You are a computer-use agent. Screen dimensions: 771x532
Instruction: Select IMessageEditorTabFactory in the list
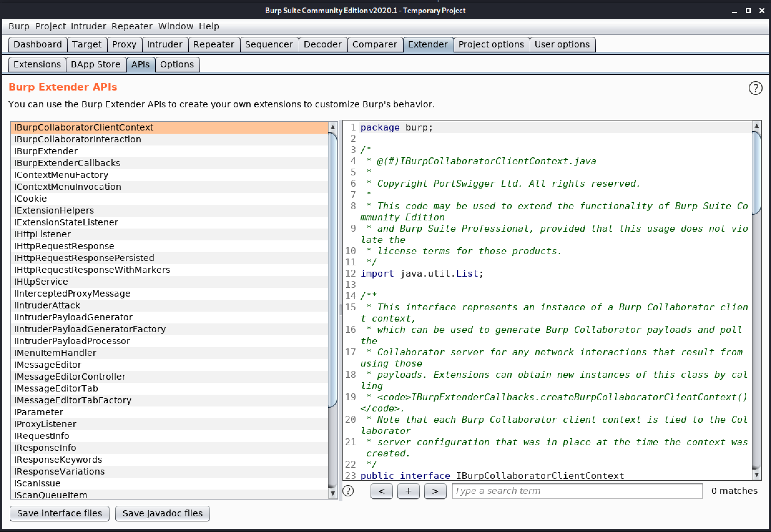pyautogui.click(x=169, y=400)
